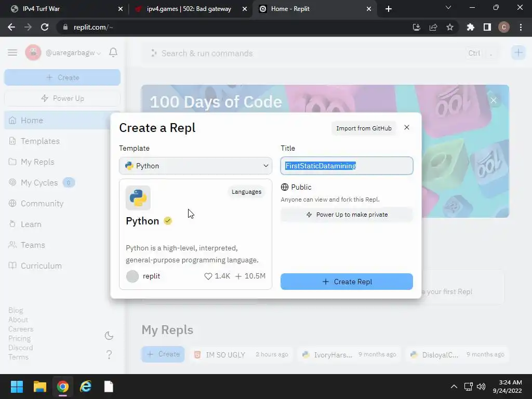Reload the page
Viewport: 532px width, 399px height.
click(45, 27)
